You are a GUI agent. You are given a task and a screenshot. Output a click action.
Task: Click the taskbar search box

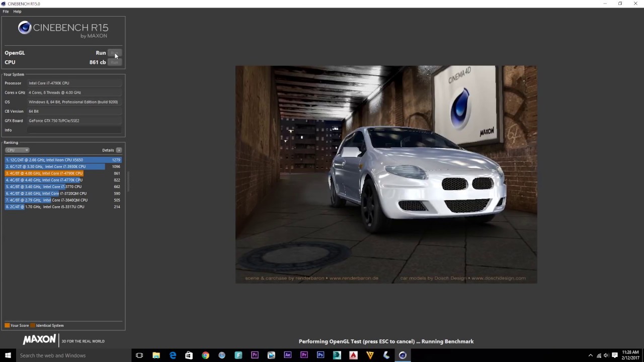73,355
